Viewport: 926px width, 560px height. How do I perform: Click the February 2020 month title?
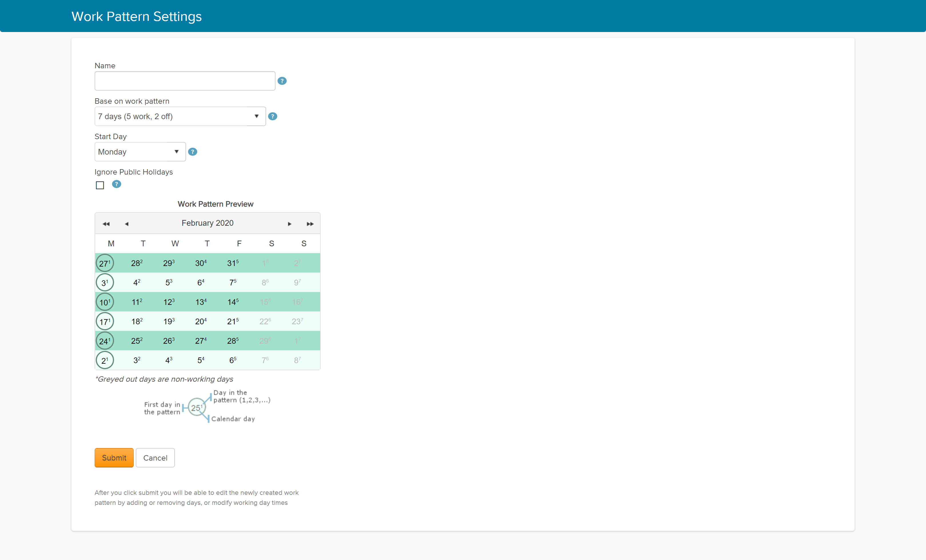(207, 223)
